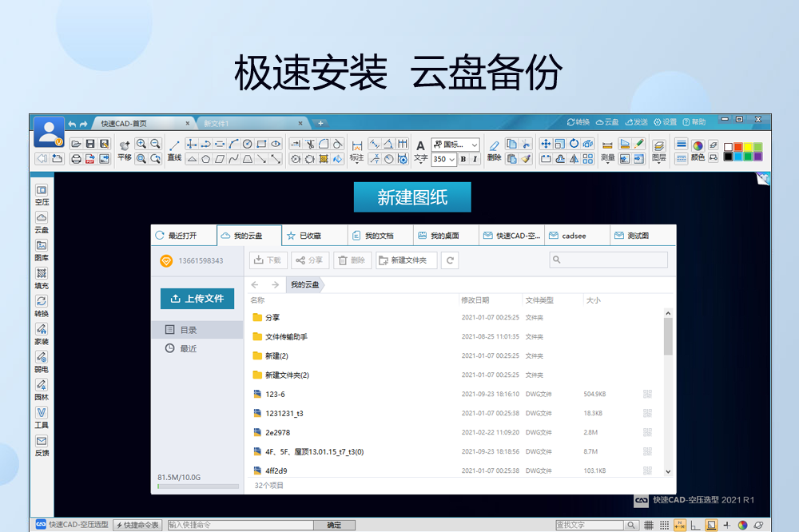
Task: Open the 我的文档 tab
Action: [380, 236]
